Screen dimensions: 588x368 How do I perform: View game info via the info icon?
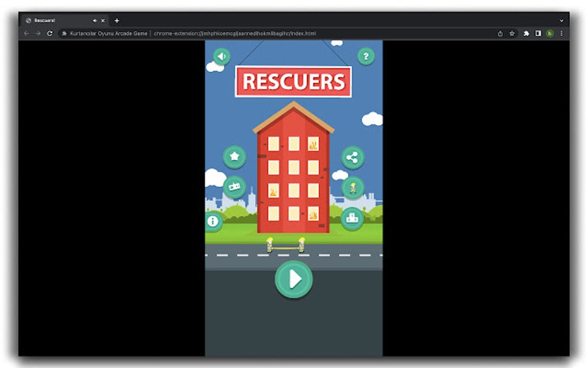tap(212, 220)
